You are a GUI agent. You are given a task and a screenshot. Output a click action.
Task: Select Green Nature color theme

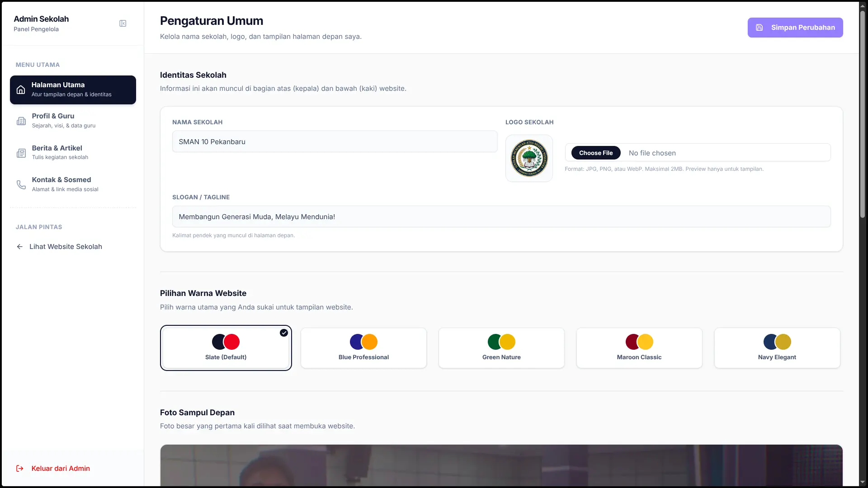501,348
